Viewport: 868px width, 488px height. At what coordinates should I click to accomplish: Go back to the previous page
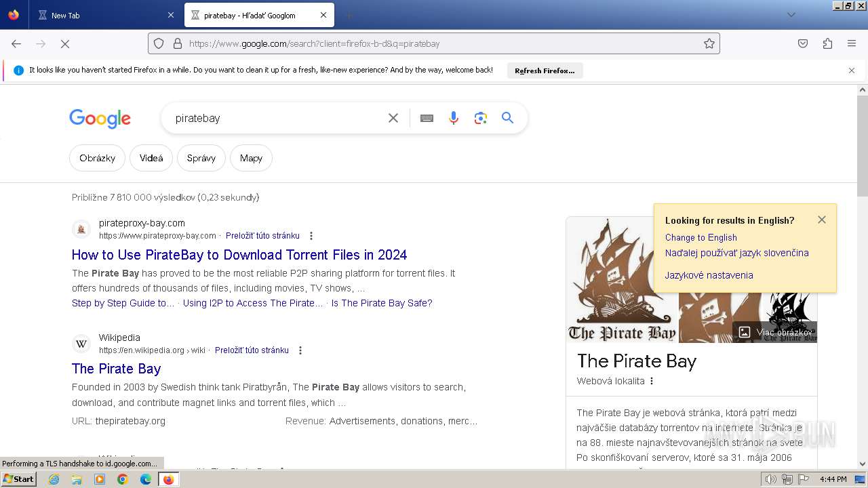(x=16, y=43)
